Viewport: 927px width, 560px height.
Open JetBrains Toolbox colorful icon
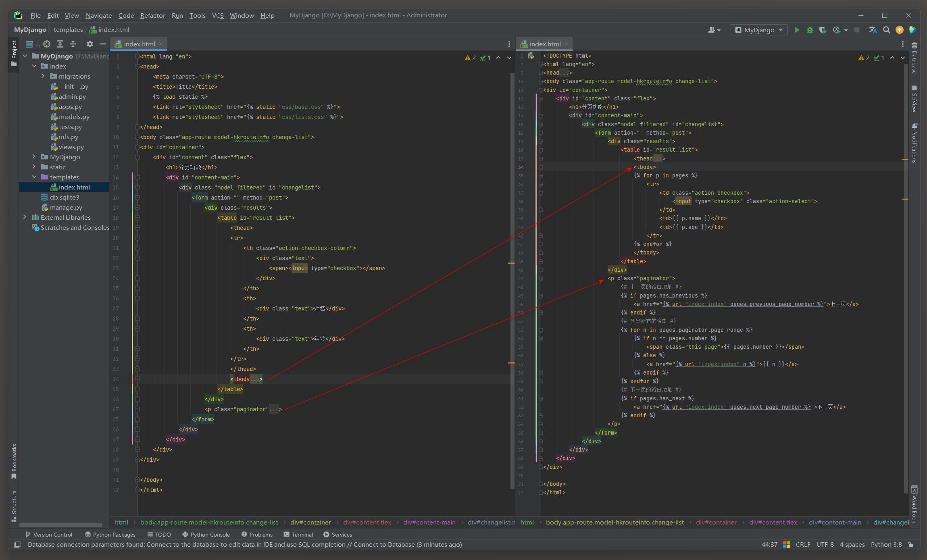click(912, 30)
